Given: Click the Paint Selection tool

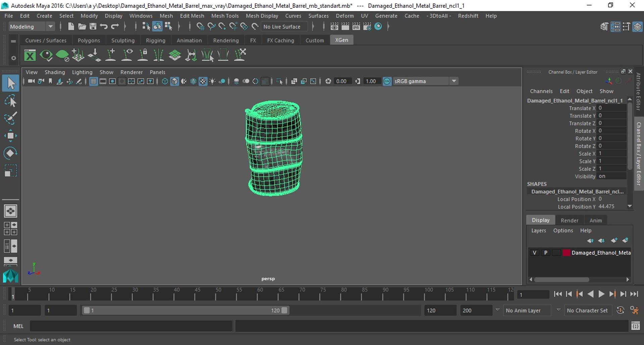Looking at the screenshot, I should (10, 118).
